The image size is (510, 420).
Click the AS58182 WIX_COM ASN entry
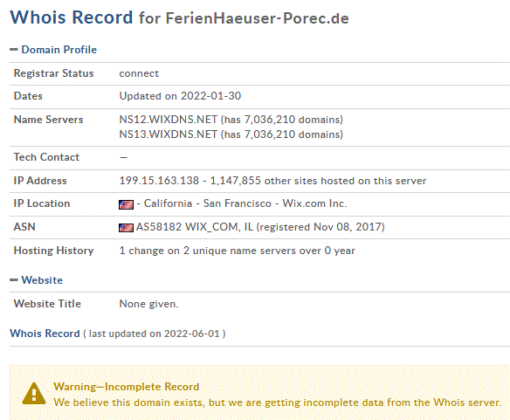(x=260, y=227)
